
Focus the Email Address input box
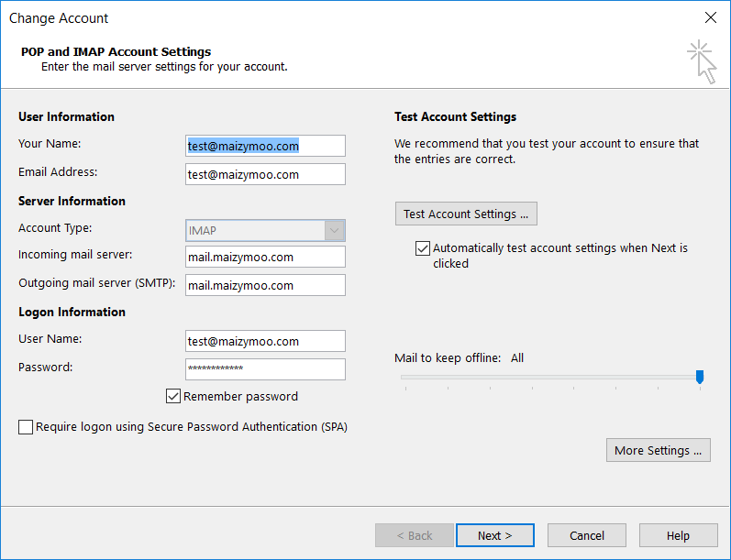tap(265, 174)
